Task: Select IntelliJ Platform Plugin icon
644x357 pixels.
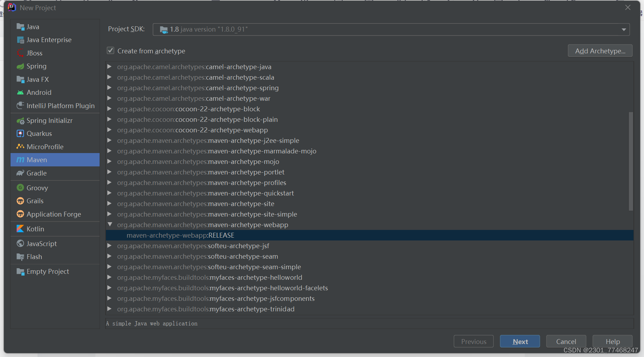Action: 20,106
